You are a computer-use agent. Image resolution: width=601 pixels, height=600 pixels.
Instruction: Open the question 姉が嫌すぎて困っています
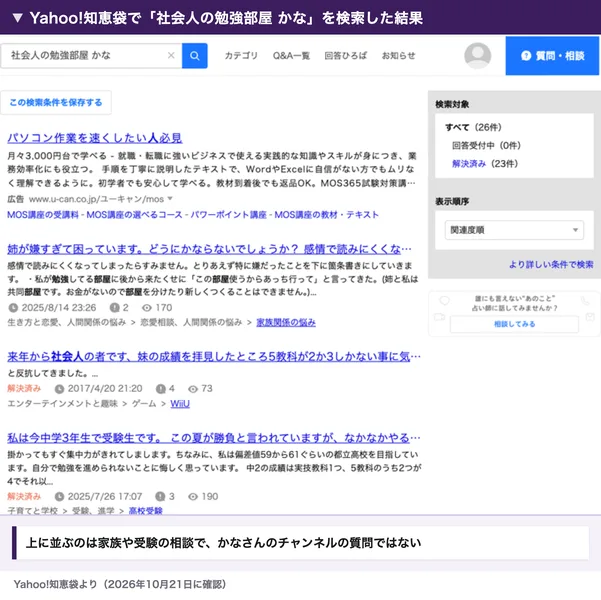coord(209,249)
